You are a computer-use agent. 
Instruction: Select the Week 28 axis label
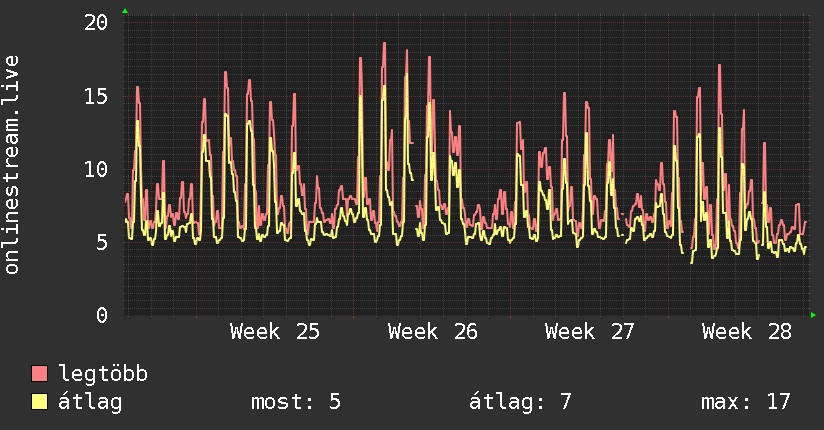pyautogui.click(x=747, y=332)
